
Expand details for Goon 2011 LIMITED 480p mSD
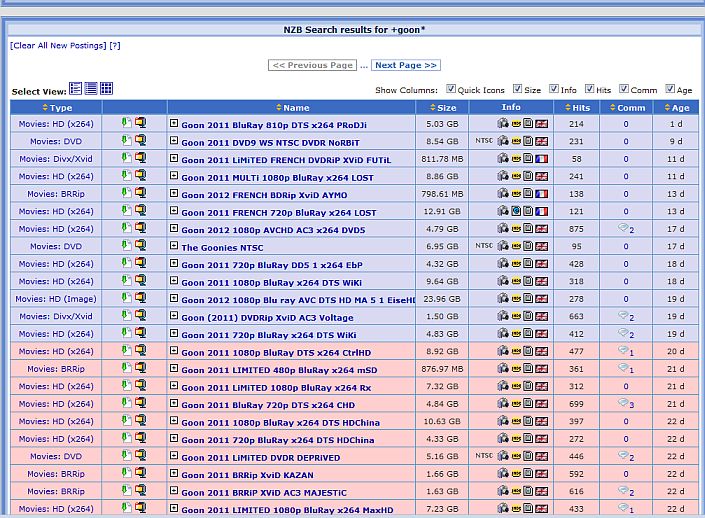174,368
